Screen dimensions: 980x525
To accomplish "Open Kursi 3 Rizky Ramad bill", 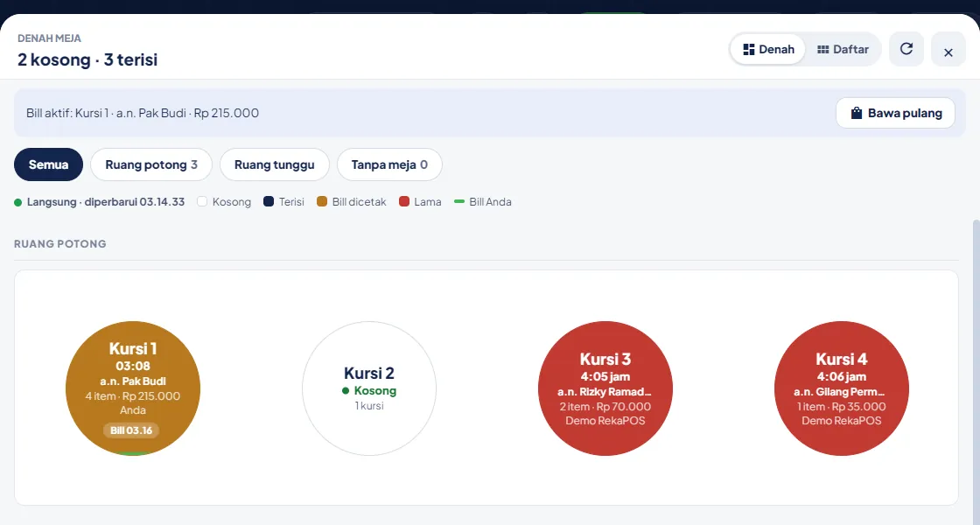I will (605, 388).
